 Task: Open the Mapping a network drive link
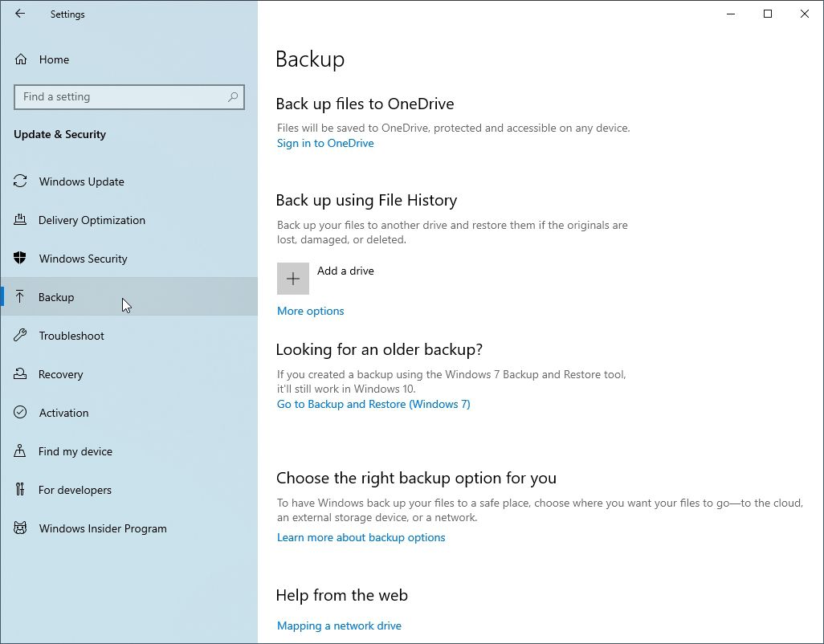pos(339,626)
